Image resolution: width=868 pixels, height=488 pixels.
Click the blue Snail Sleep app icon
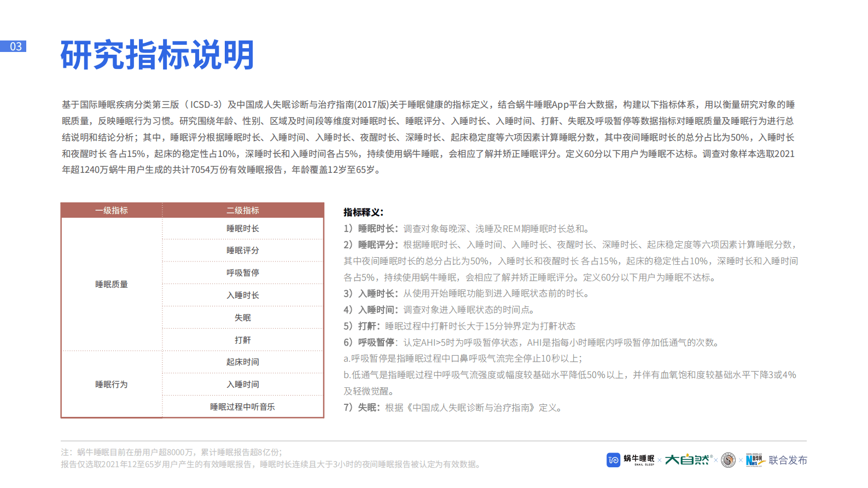(613, 460)
